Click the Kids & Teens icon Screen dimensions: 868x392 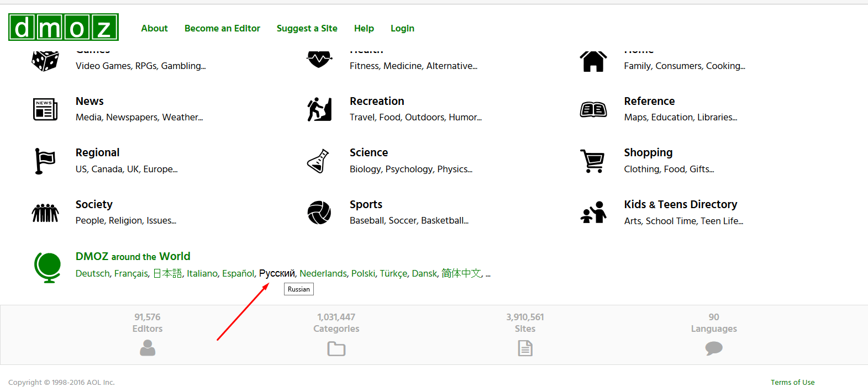click(593, 213)
